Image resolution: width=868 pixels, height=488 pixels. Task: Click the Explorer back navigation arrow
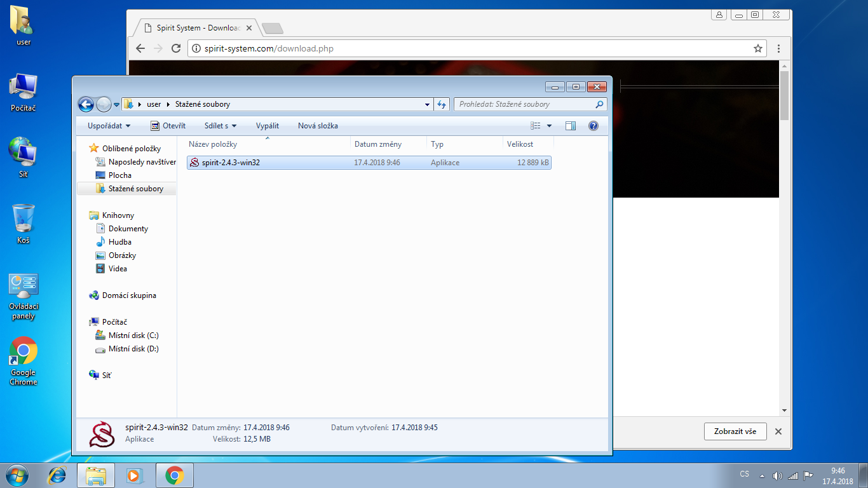click(86, 104)
